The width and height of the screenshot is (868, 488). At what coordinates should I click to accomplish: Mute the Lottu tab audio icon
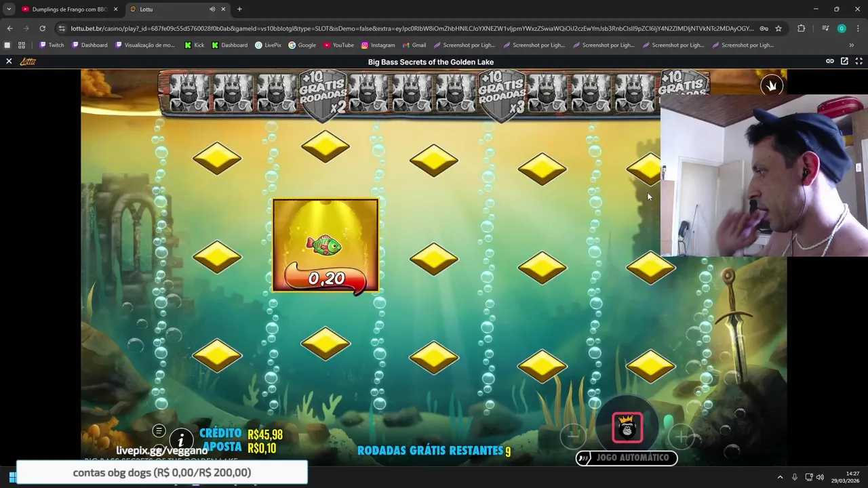point(212,9)
